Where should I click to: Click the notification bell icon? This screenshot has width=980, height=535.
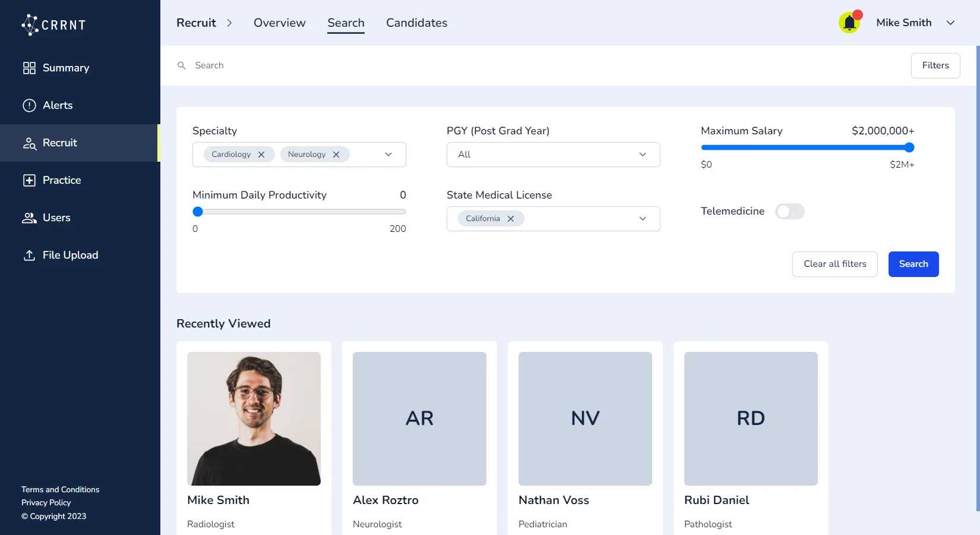tap(849, 23)
